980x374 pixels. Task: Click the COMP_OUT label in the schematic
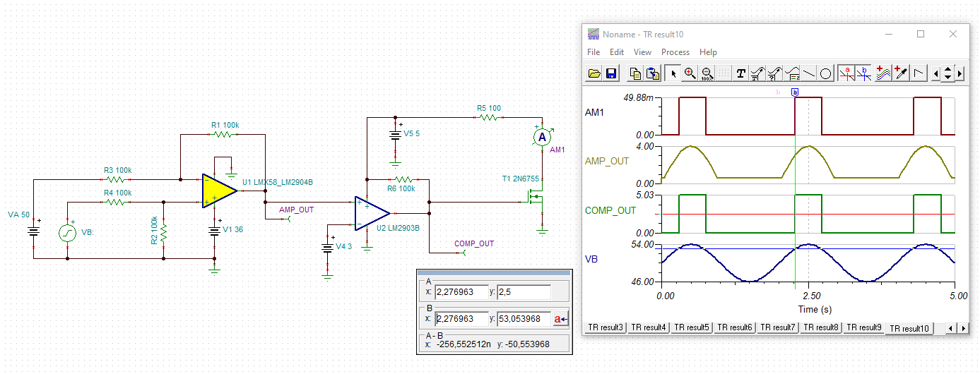click(474, 243)
